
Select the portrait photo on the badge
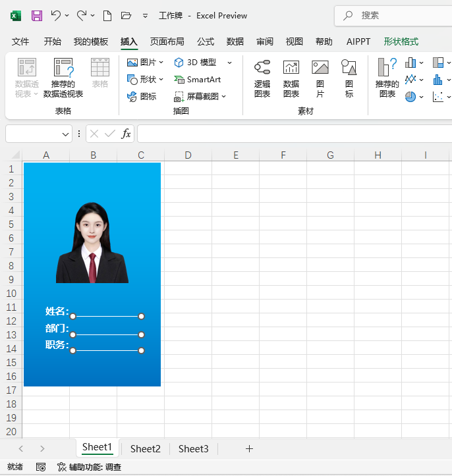pos(92,243)
